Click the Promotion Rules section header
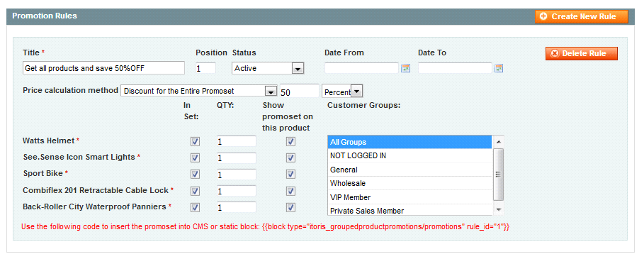Image resolution: width=644 pixels, height=259 pixels. [45, 16]
